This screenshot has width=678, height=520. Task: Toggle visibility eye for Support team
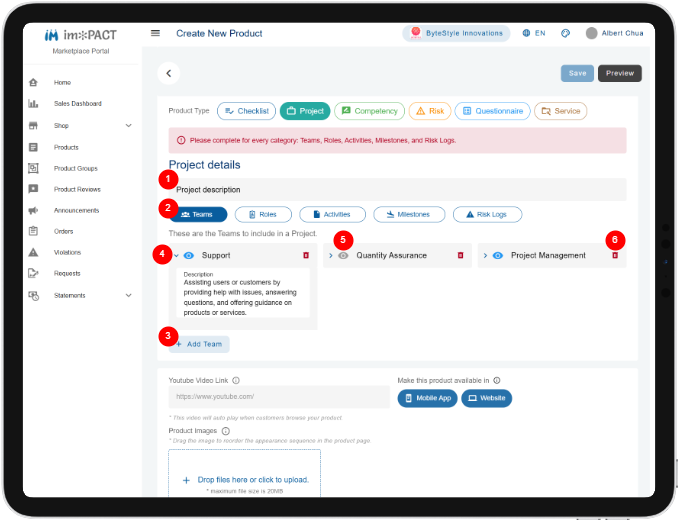click(189, 255)
